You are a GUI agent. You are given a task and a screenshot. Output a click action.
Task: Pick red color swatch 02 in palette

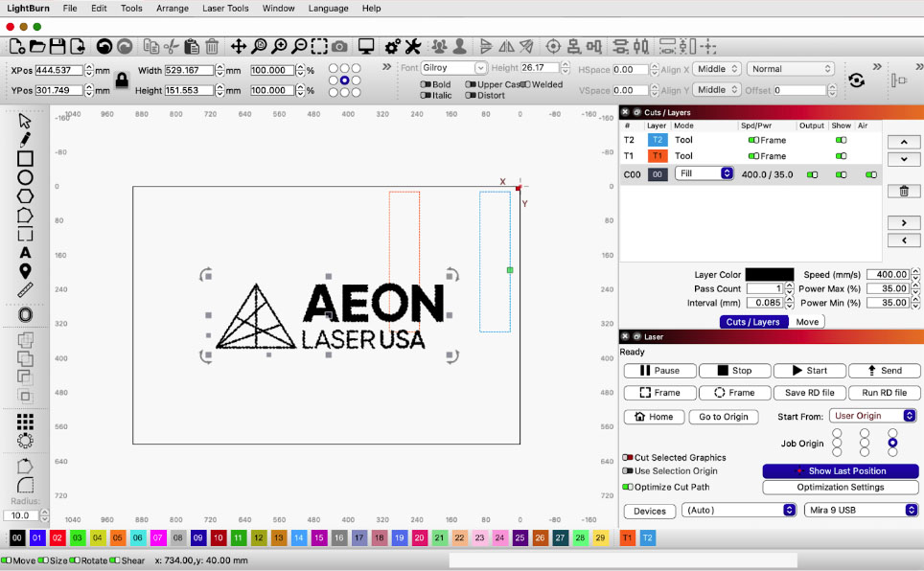click(58, 537)
